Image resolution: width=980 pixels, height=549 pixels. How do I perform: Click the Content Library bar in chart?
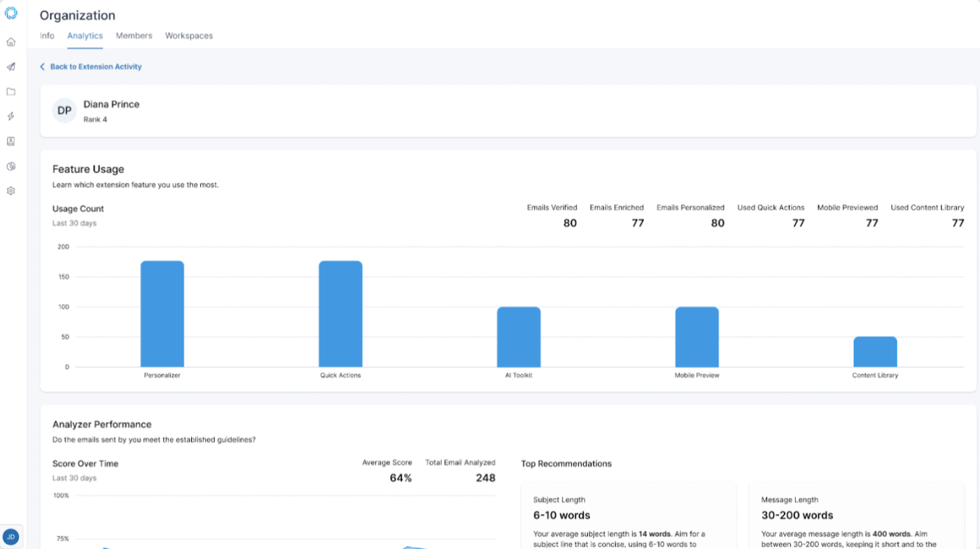click(875, 352)
